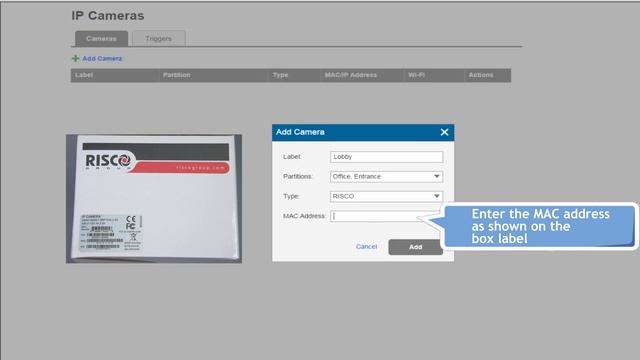Click the Actions column header
Image resolution: width=640 pixels, height=360 pixels.
click(x=481, y=75)
